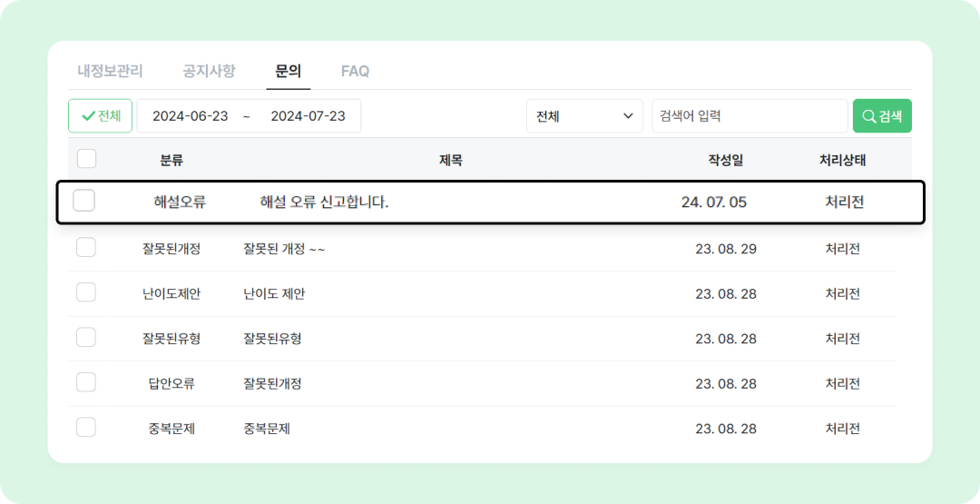
Task: Open the 잘못된 개정 ~~ inquiry title
Action: coord(284,249)
